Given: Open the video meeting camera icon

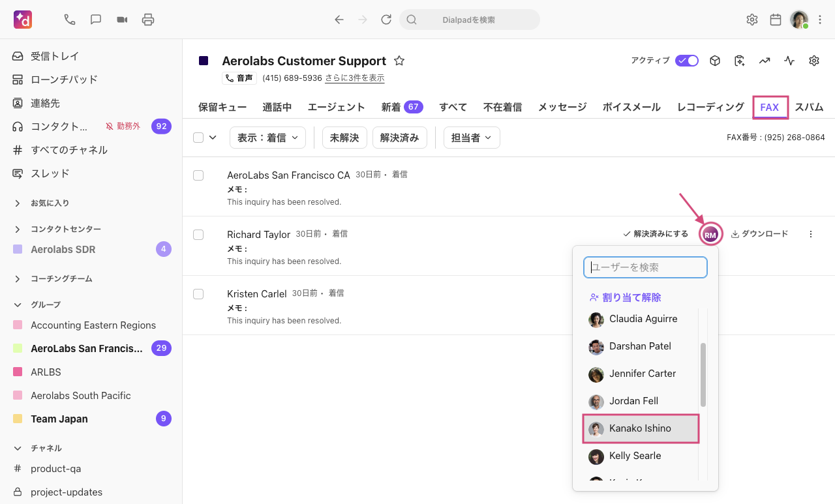Looking at the screenshot, I should point(122,20).
